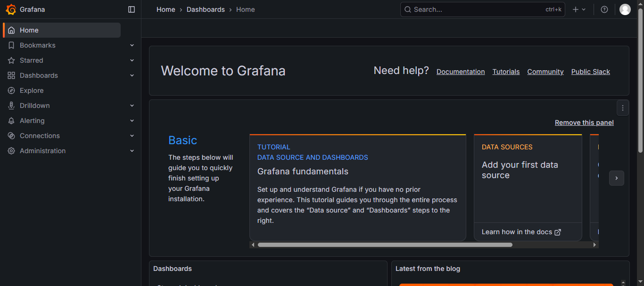Open Connections in the sidebar menu

tap(40, 136)
